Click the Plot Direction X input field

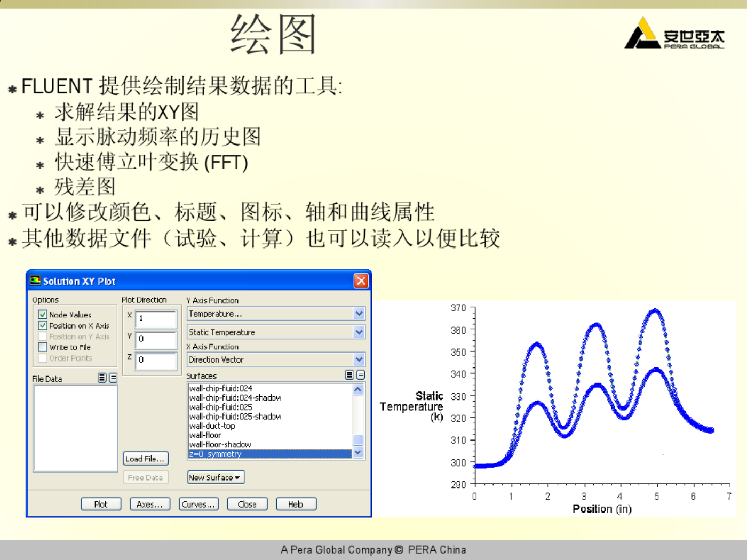(156, 319)
